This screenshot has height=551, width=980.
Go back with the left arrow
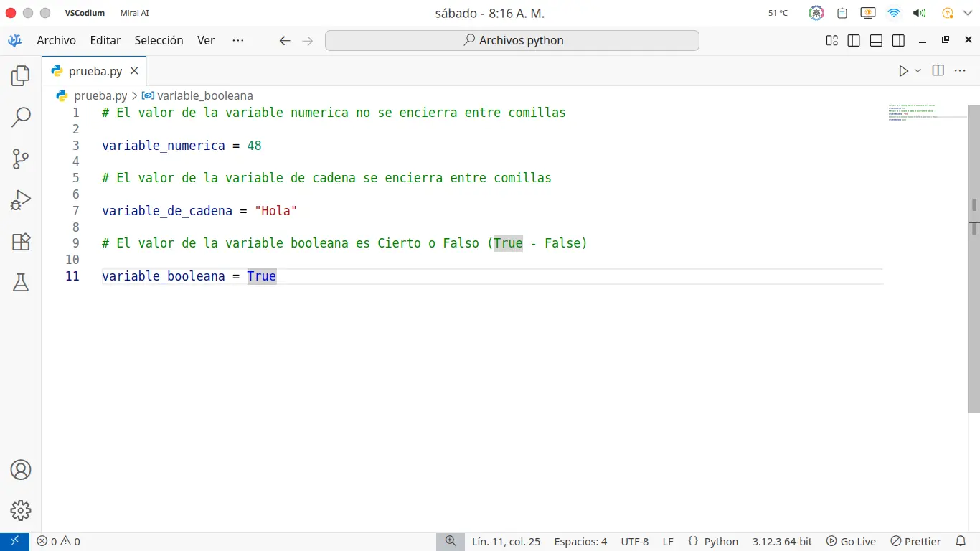(x=285, y=41)
